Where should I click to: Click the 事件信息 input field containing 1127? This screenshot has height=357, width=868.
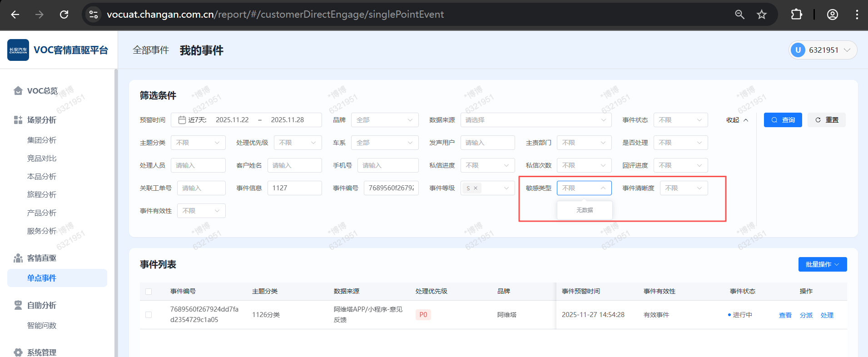(x=294, y=188)
